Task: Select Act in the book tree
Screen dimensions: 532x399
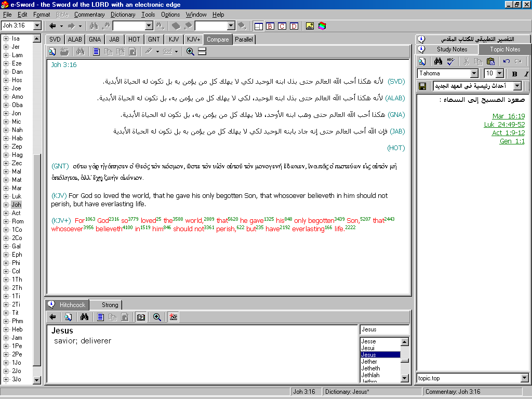Action: 16,213
